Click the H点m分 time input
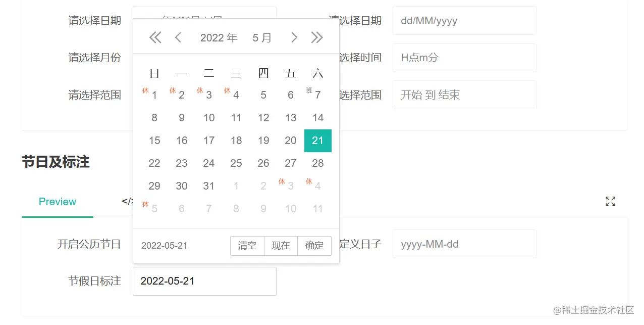Image resolution: width=644 pixels, height=325 pixels. pos(464,58)
